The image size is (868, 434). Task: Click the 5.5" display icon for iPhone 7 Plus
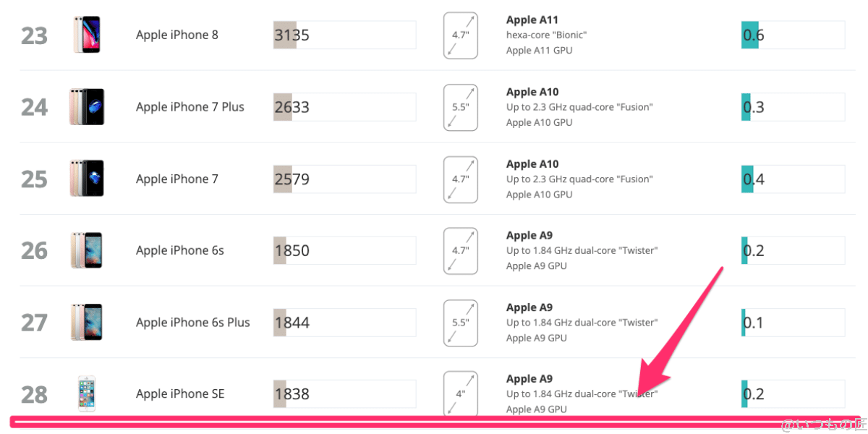(461, 107)
